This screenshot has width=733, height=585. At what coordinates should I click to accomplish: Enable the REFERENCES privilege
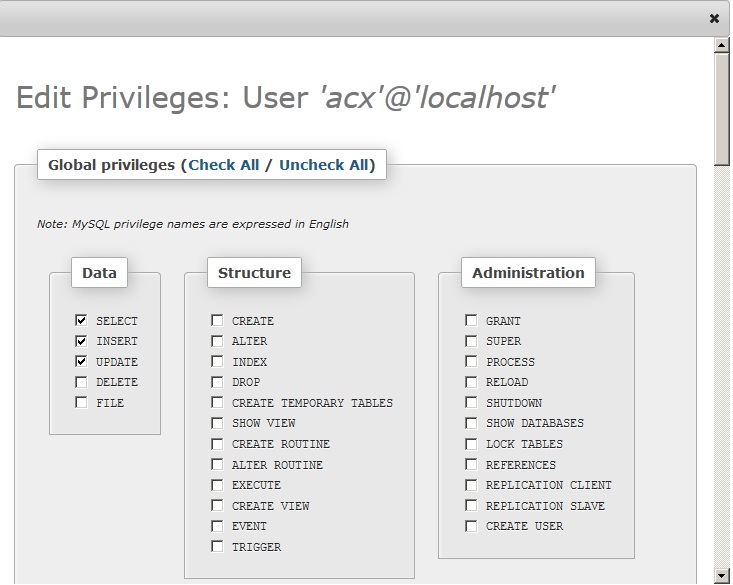[471, 464]
